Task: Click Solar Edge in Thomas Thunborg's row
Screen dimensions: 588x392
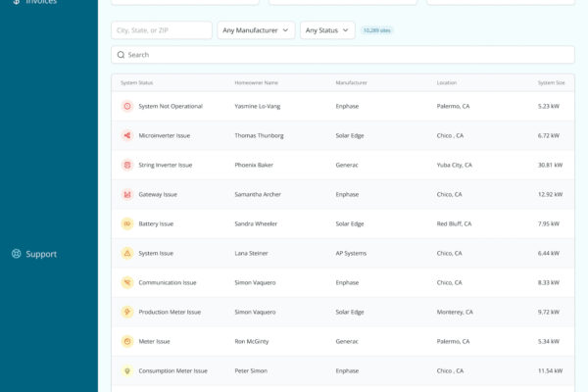Action: click(x=350, y=135)
